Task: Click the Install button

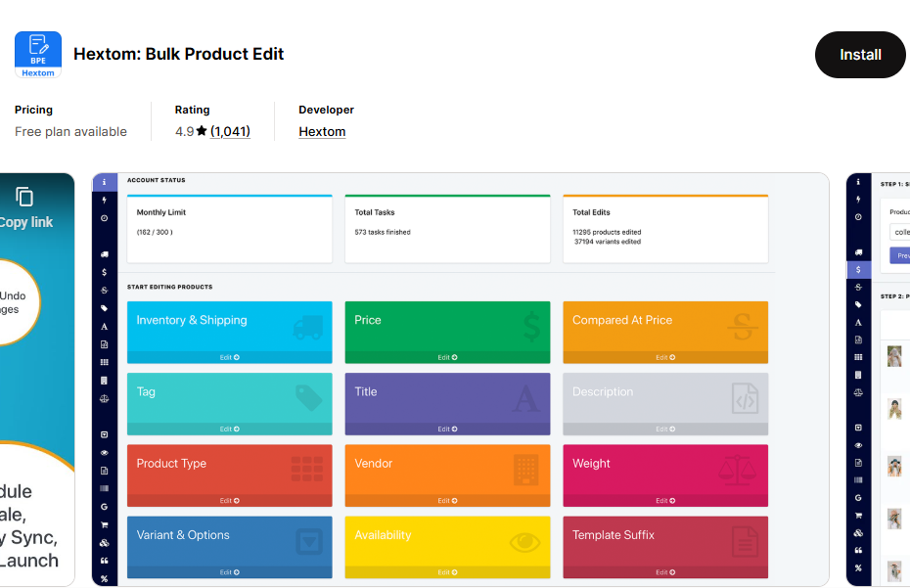Action: tap(860, 55)
